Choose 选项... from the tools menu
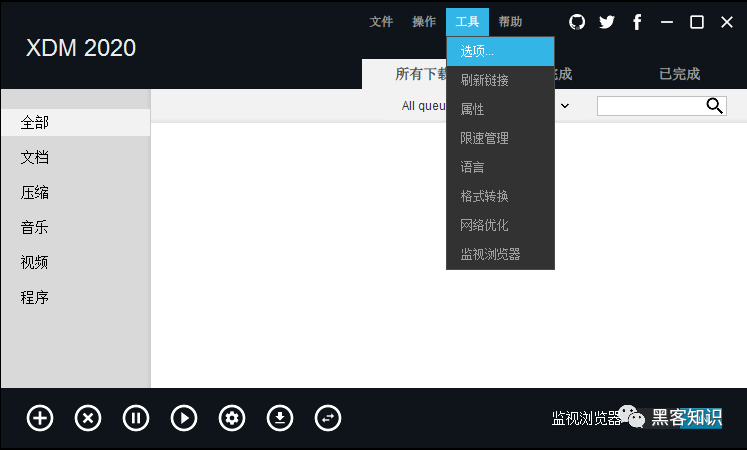This screenshot has height=450, width=747. [500, 51]
